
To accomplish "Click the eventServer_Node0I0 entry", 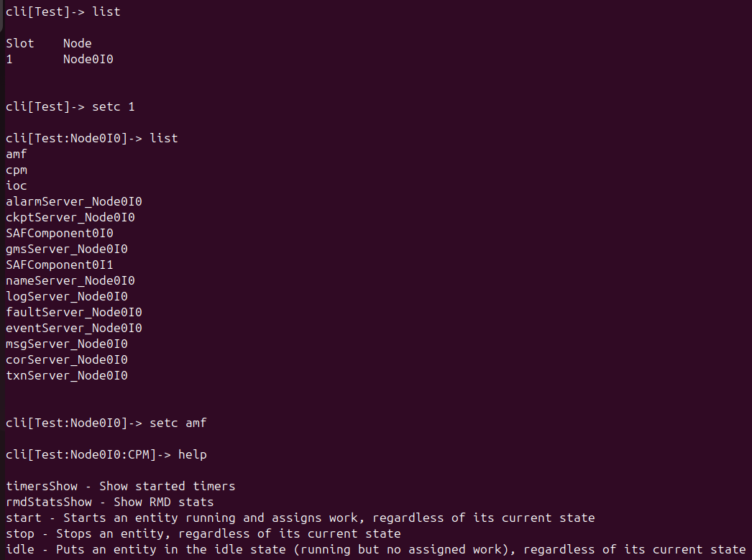I will 73,329.
